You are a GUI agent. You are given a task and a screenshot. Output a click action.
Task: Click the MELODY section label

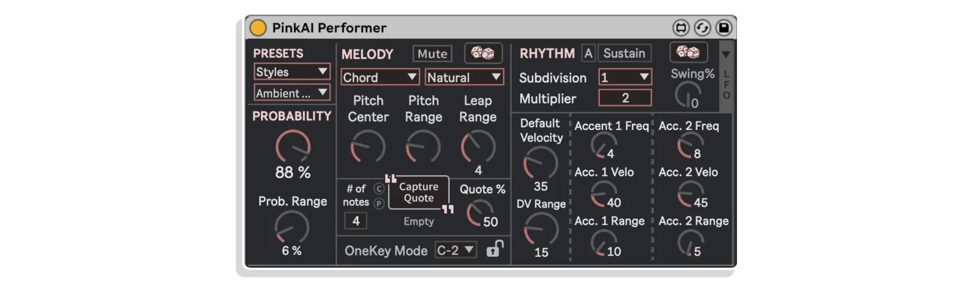[x=367, y=54]
